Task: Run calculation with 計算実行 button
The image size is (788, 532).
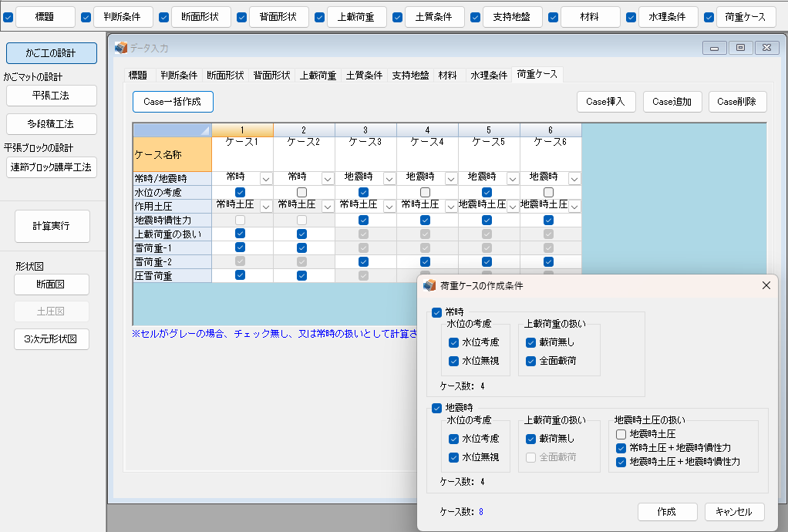Action: point(52,226)
